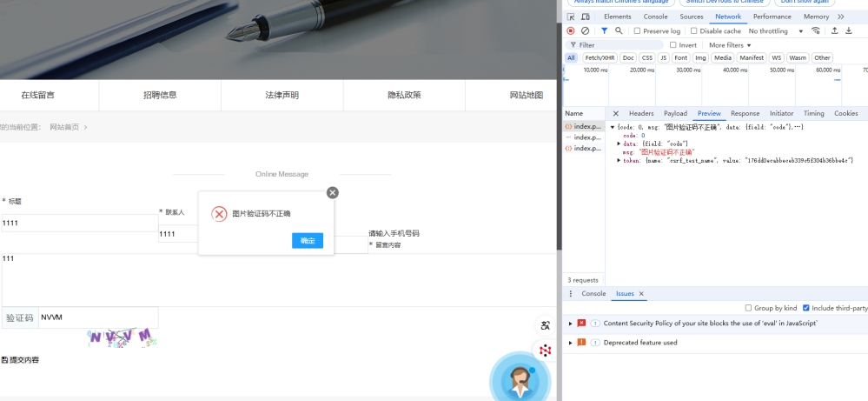Screen dimensions: 868x401
Task: Toggle the CSS type filter
Action: [x=646, y=57]
